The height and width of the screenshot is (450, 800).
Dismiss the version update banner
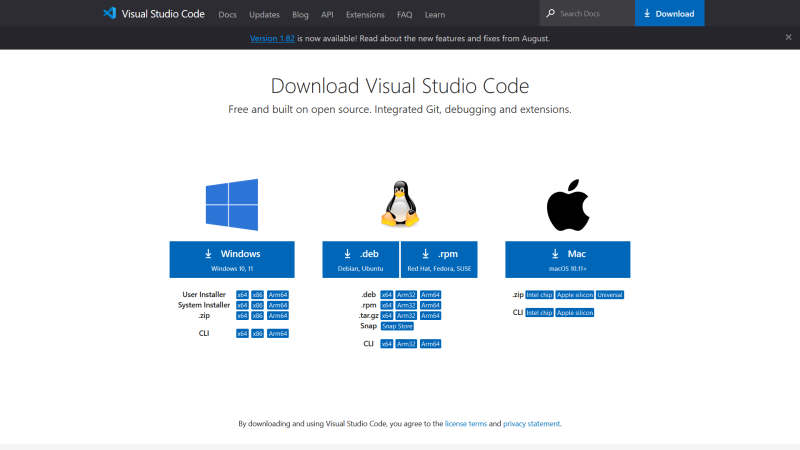(787, 38)
